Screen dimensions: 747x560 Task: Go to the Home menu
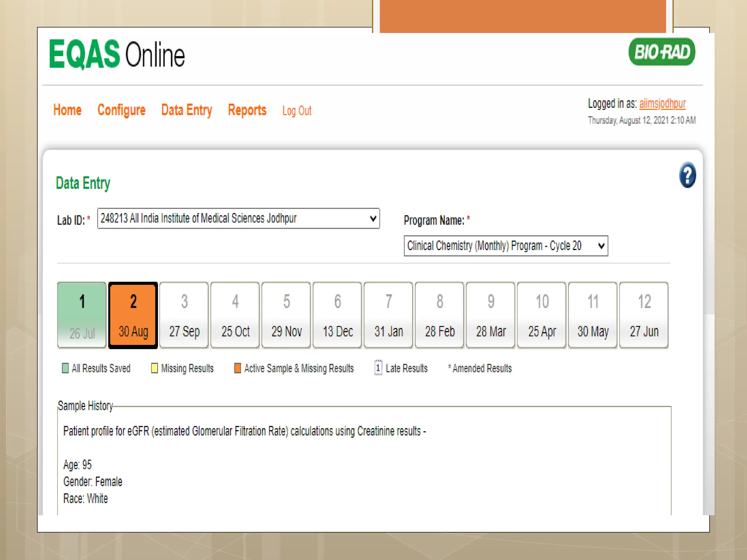67,110
